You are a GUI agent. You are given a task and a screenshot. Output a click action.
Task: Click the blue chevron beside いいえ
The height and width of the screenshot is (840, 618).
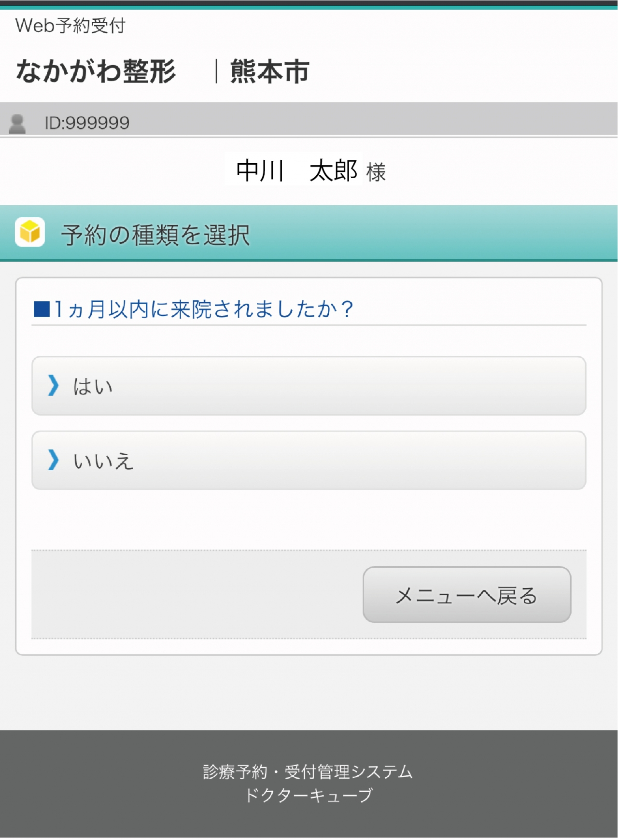coord(53,460)
